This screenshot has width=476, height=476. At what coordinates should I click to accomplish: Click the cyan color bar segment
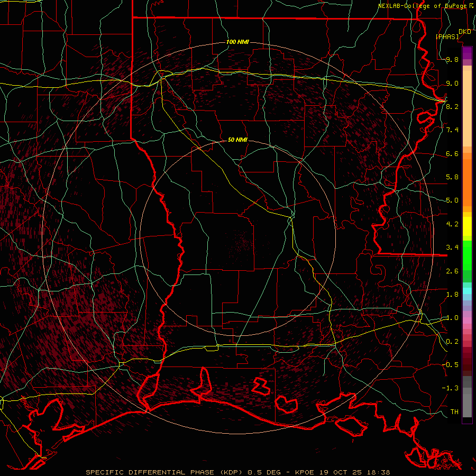click(467, 291)
